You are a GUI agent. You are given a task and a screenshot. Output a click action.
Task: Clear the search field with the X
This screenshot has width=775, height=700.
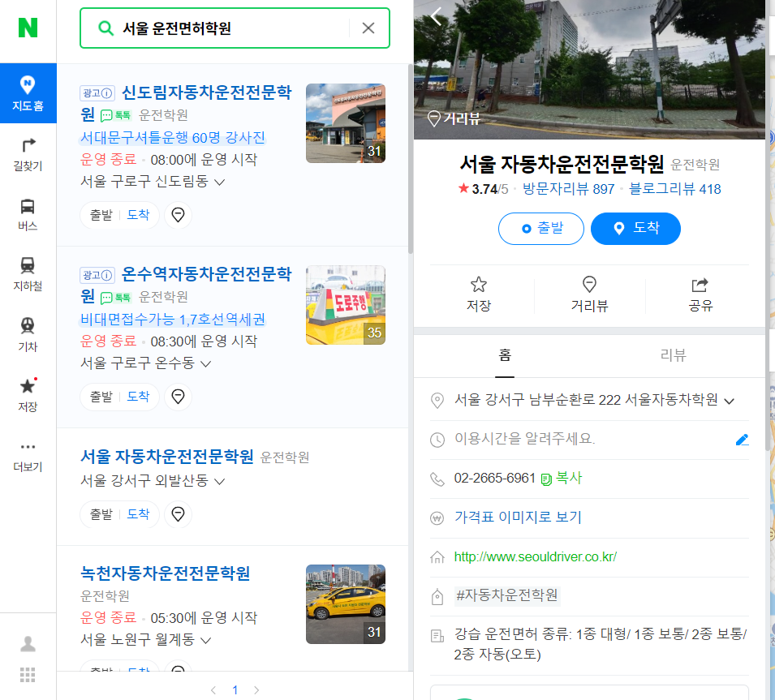point(368,27)
